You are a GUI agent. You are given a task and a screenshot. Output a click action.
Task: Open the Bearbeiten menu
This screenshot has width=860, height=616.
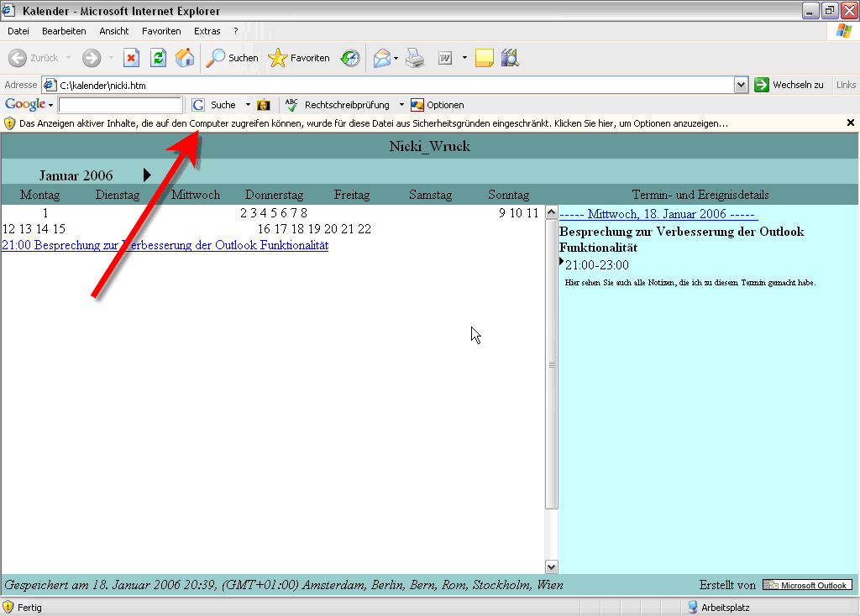click(x=64, y=31)
